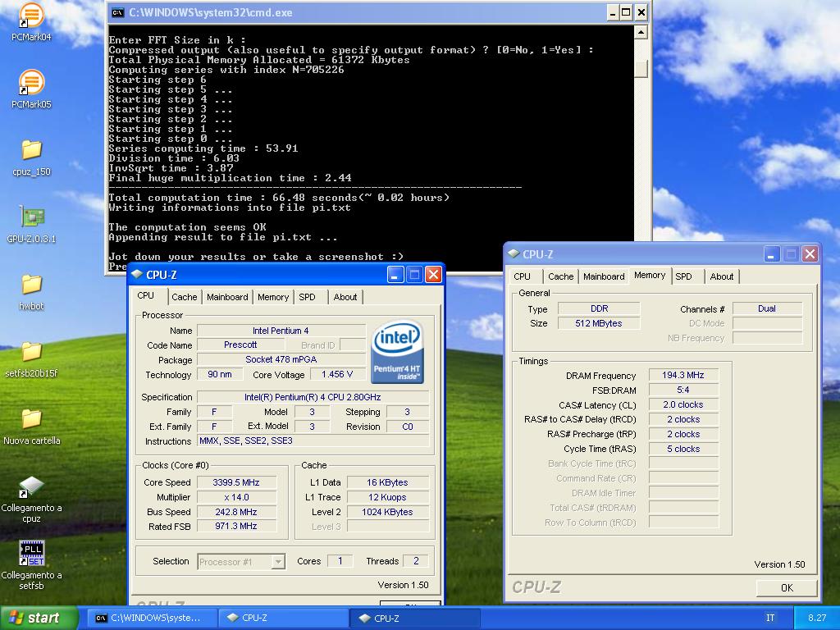Open the PCMark05 desktop shortcut
This screenshot has width=840, height=630.
point(31,89)
